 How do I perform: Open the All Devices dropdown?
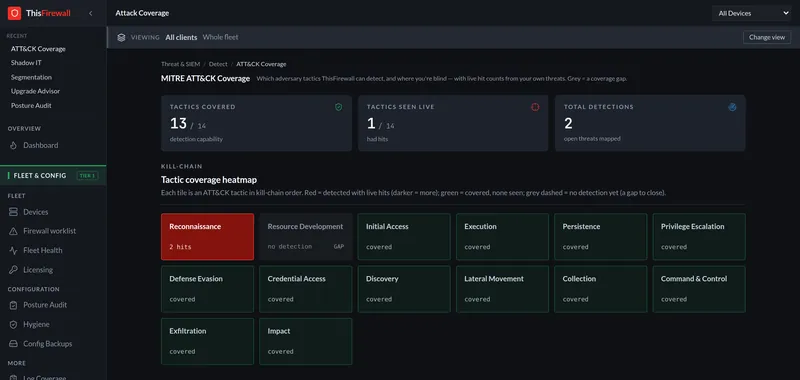(x=752, y=13)
